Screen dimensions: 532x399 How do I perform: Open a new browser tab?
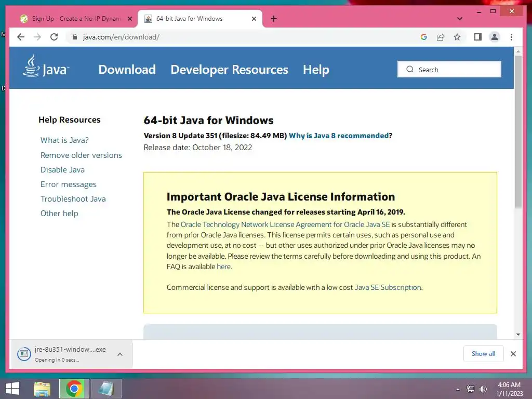click(274, 19)
